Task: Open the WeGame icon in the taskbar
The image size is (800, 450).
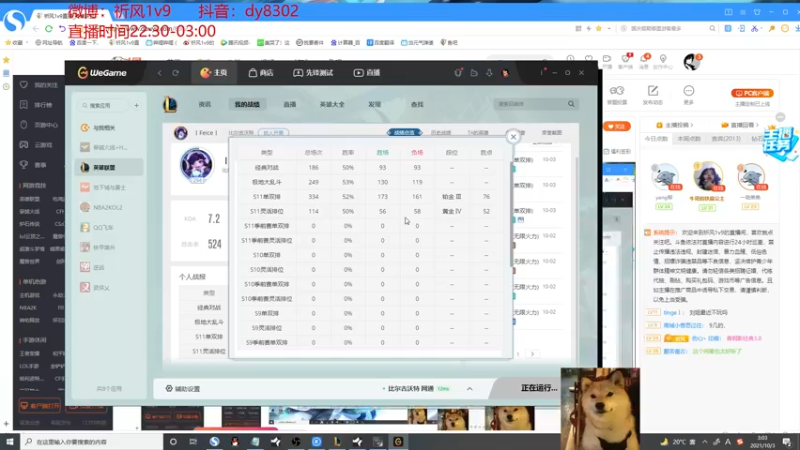Action: tap(398, 441)
